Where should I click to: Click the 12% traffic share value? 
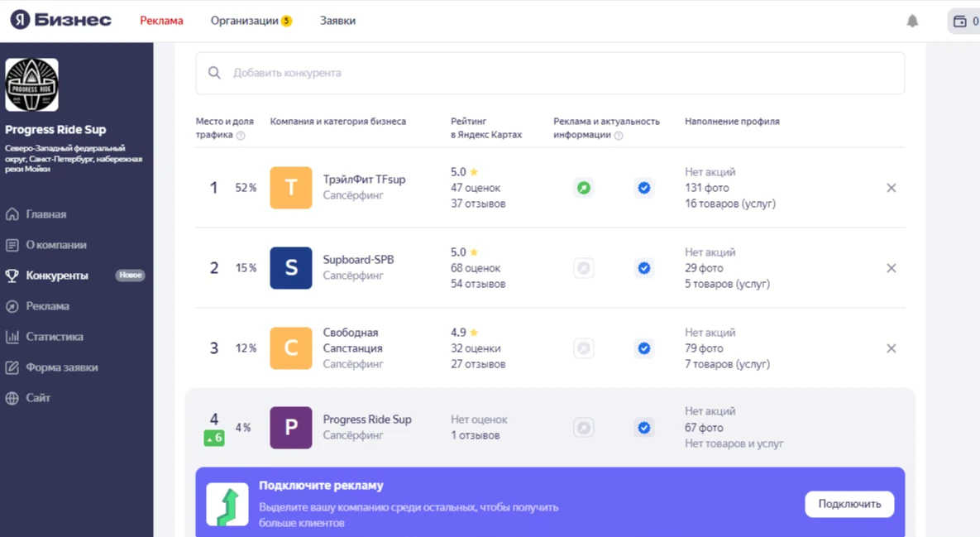tap(246, 348)
